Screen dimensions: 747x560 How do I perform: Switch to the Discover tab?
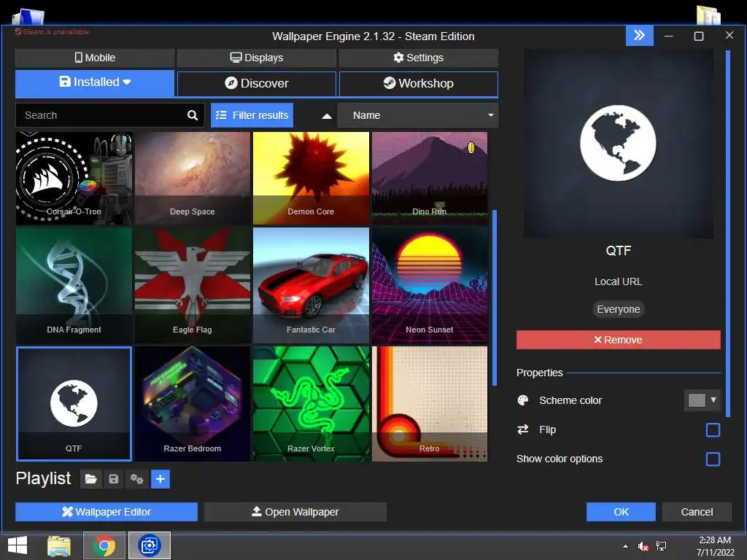click(257, 83)
